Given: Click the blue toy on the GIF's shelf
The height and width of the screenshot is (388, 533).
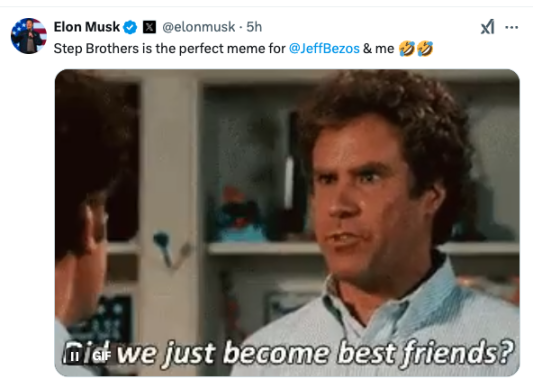Looking at the screenshot, I should coord(239,216).
